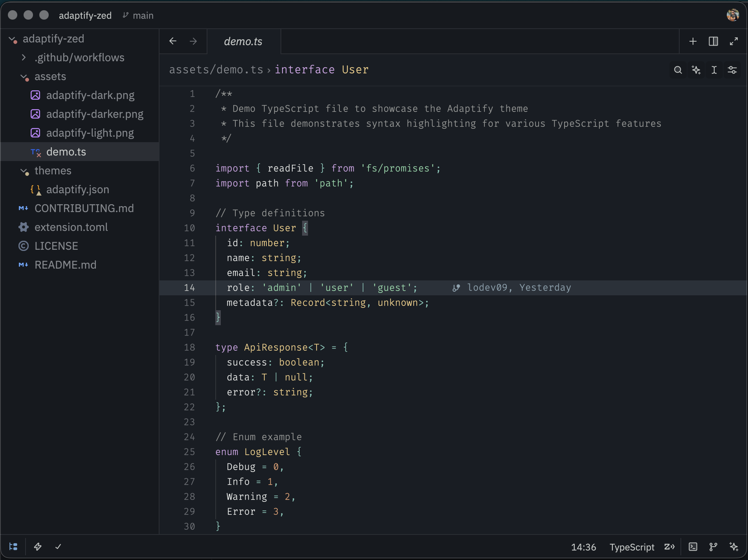Click the lightning bolt icon in status bar
Image resolution: width=748 pixels, height=560 pixels.
click(x=38, y=547)
